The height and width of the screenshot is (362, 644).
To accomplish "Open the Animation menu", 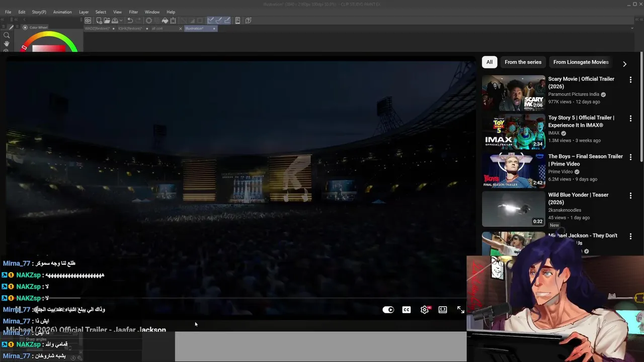I will (62, 12).
